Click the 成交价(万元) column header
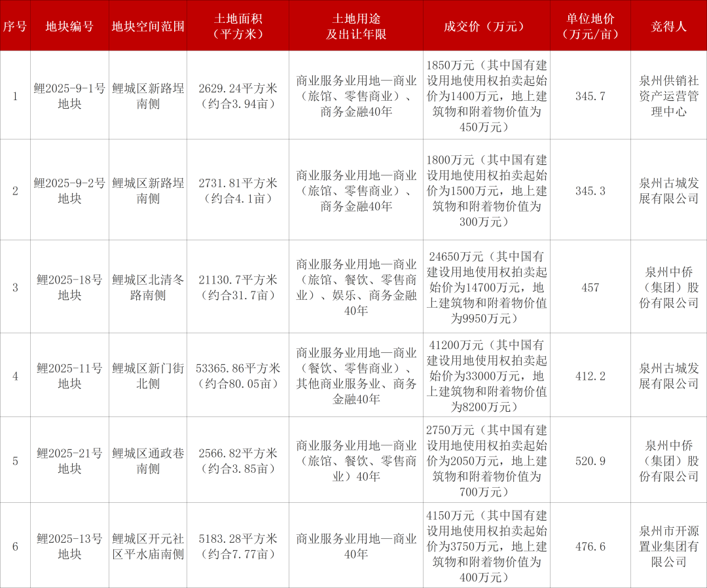The height and width of the screenshot is (588, 707). [x=486, y=26]
